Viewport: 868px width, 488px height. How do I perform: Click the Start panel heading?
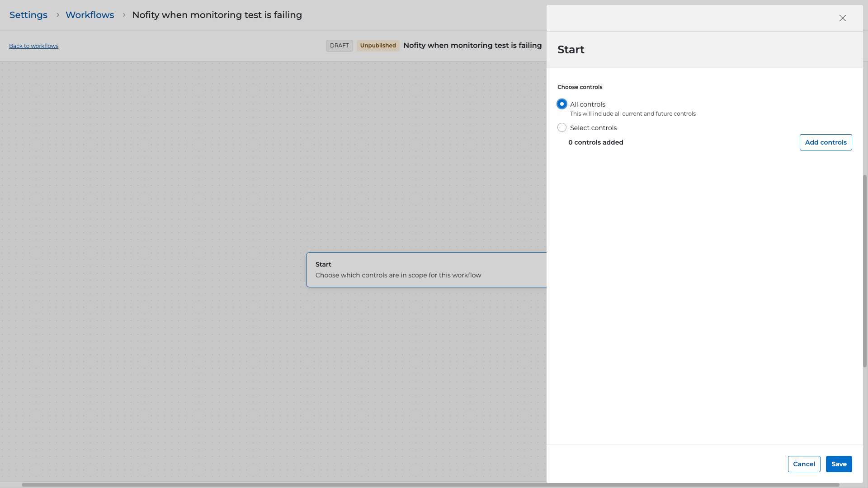pos(571,50)
